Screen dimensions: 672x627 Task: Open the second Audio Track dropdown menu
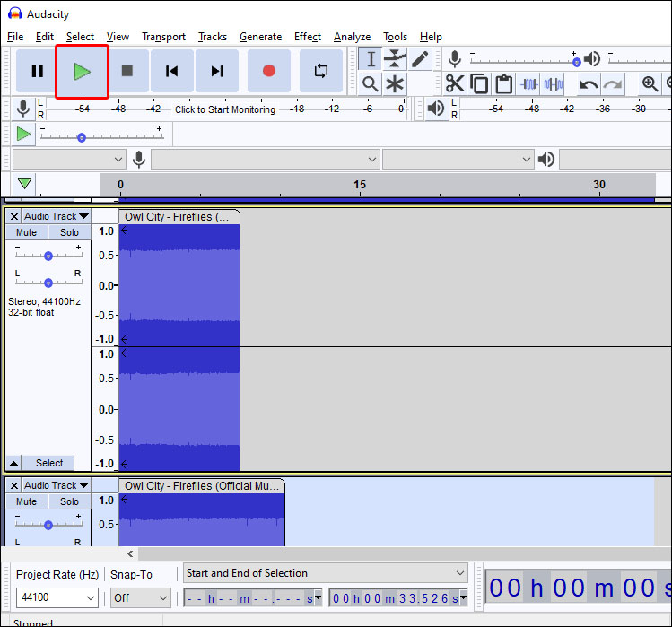[x=57, y=485]
